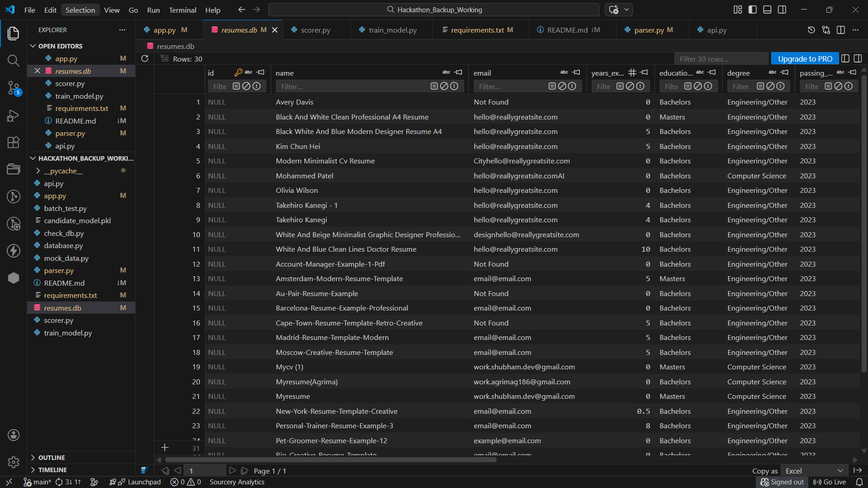Open the Source Control view
This screenshot has width=868, height=488.
pos(13,88)
